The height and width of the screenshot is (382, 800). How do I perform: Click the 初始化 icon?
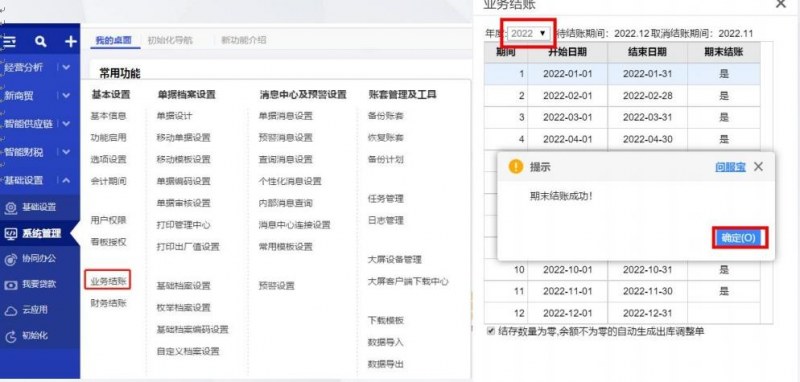11,336
